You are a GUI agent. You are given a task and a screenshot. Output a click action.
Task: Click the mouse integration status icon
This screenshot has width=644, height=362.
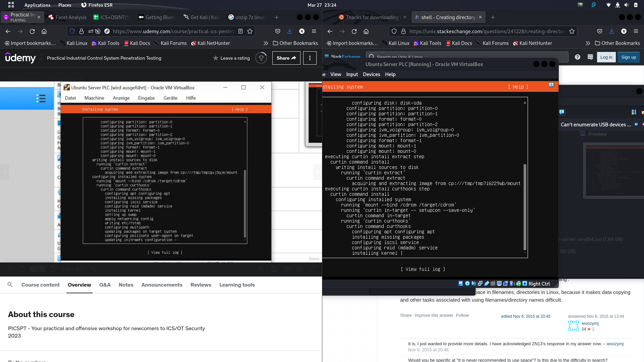(519, 284)
